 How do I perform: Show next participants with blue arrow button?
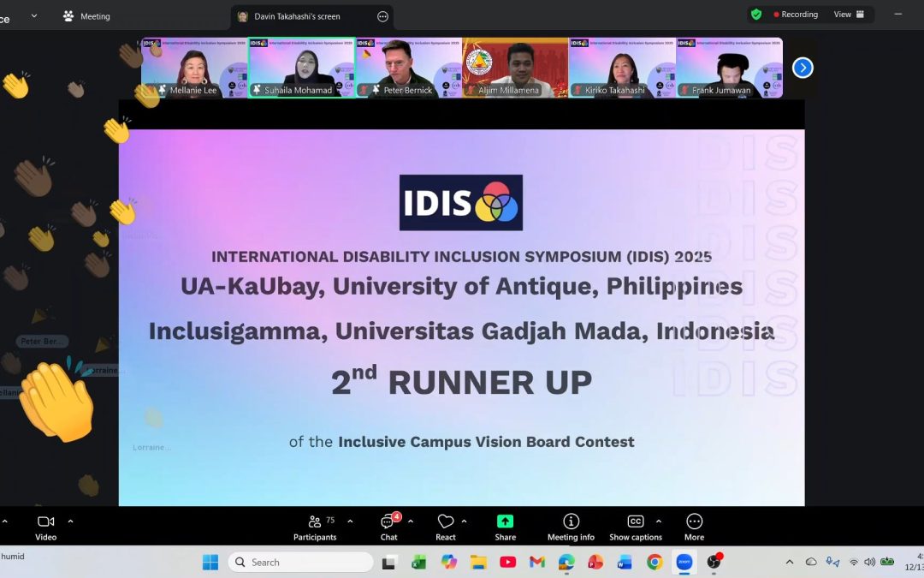pyautogui.click(x=802, y=68)
